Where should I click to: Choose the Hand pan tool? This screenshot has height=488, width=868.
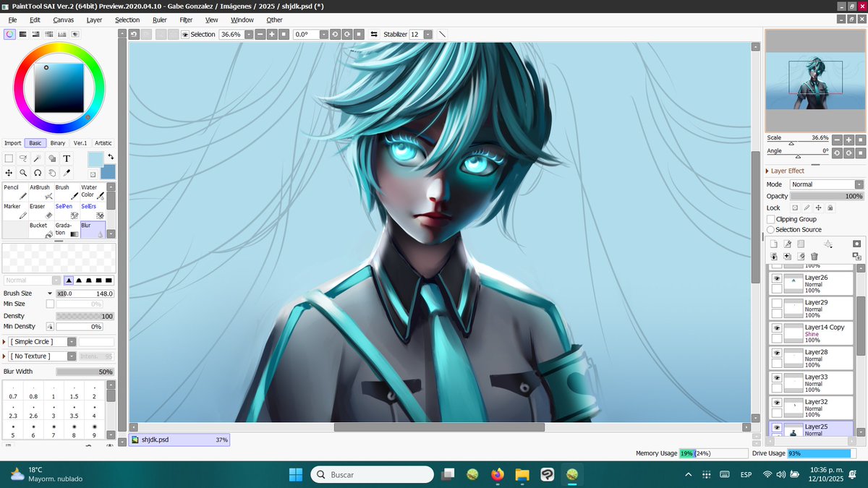[52, 173]
